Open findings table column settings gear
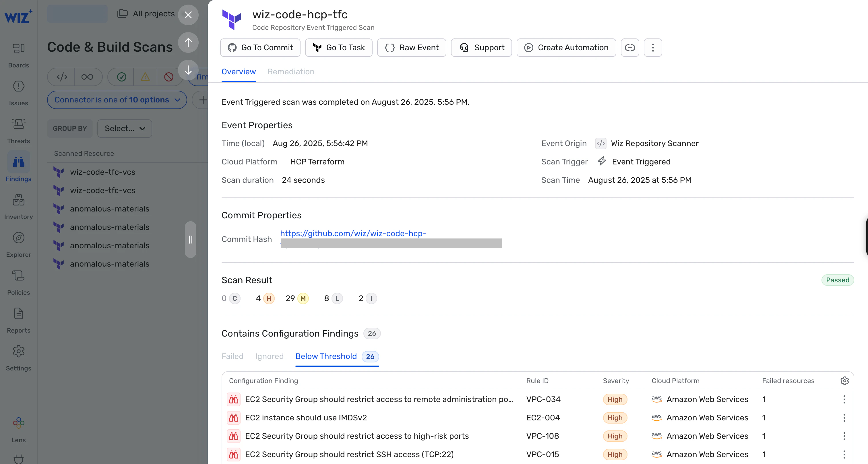The image size is (868, 464). click(x=844, y=380)
